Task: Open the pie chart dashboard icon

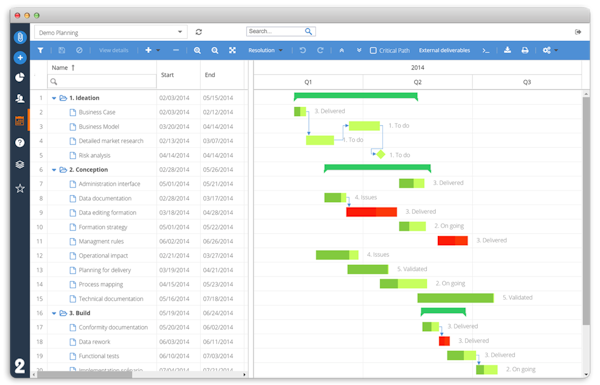Action: (x=20, y=78)
